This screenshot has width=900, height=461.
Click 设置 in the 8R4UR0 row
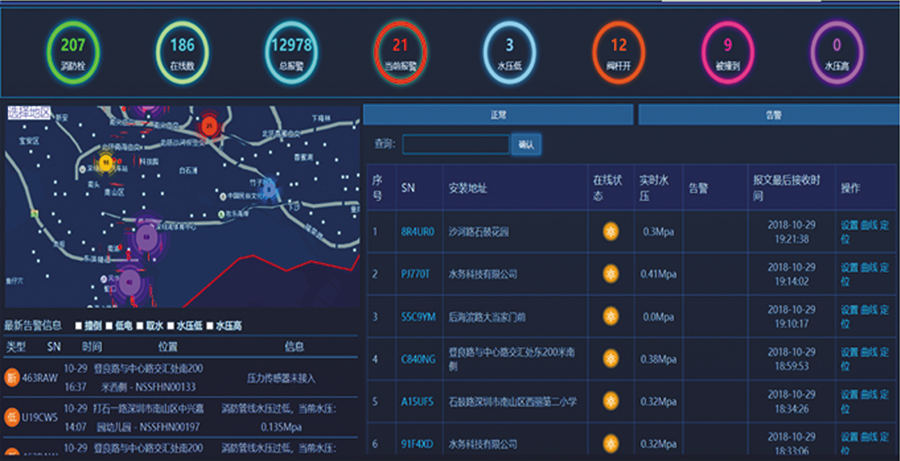click(849, 226)
